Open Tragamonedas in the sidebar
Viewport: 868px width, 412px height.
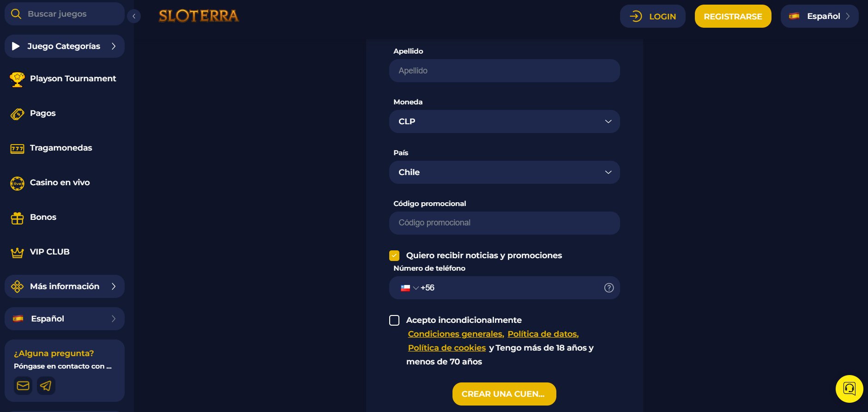tap(60, 148)
